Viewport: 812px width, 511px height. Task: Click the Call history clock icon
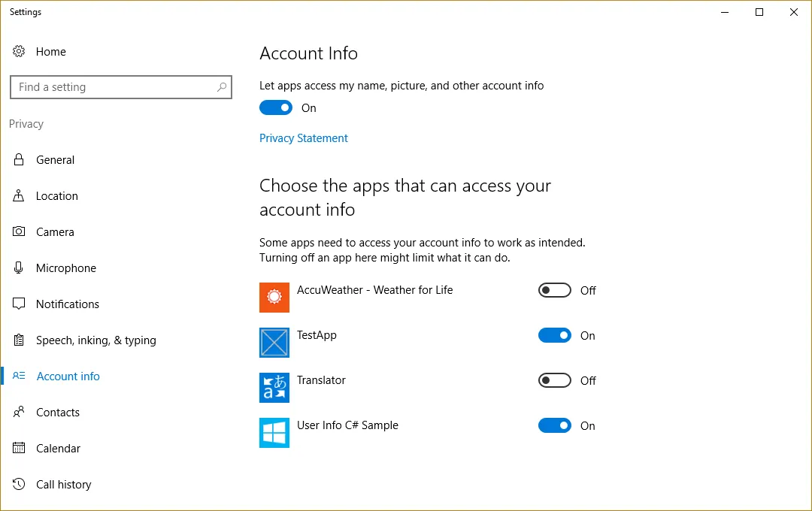[19, 484]
